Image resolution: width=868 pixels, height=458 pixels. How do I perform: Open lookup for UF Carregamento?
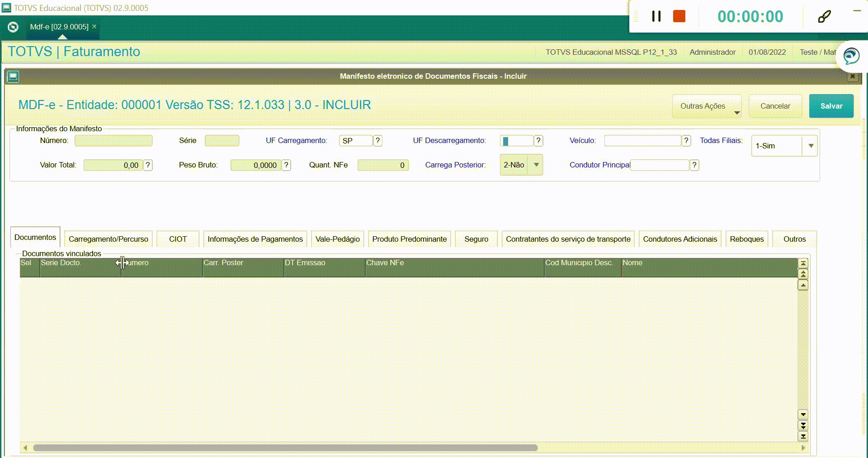coord(378,141)
